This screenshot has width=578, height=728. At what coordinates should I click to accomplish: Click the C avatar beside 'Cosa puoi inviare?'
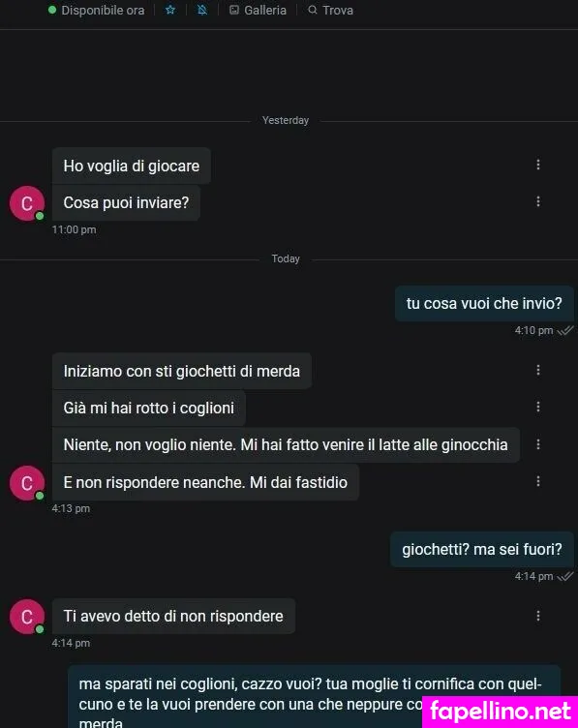(27, 203)
